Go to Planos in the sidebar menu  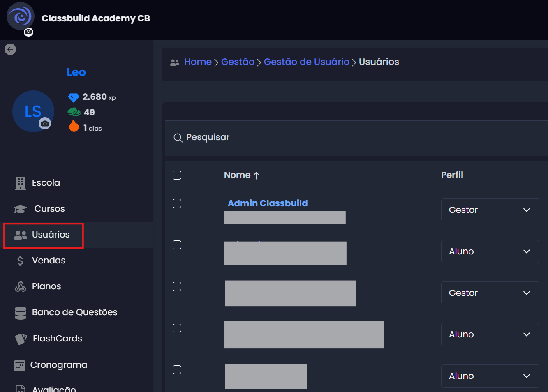[46, 286]
